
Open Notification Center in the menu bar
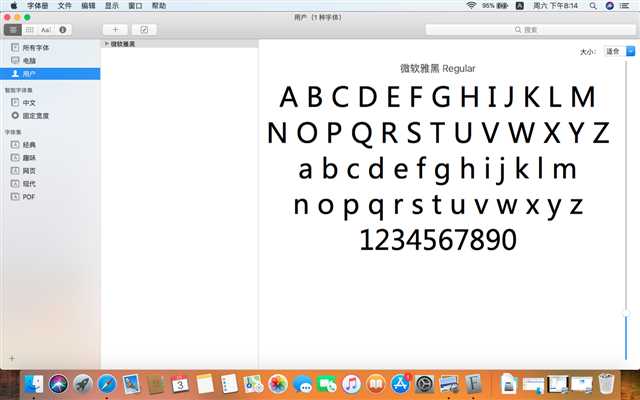point(625,6)
